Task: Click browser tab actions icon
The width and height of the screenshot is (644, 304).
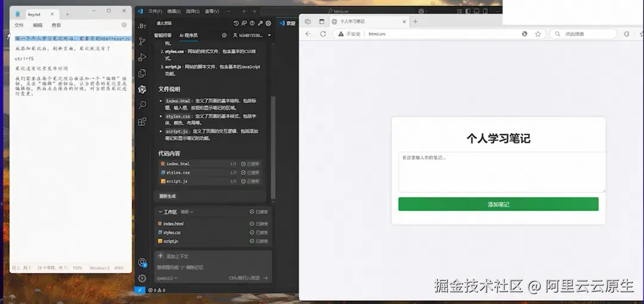Action: 321,22
